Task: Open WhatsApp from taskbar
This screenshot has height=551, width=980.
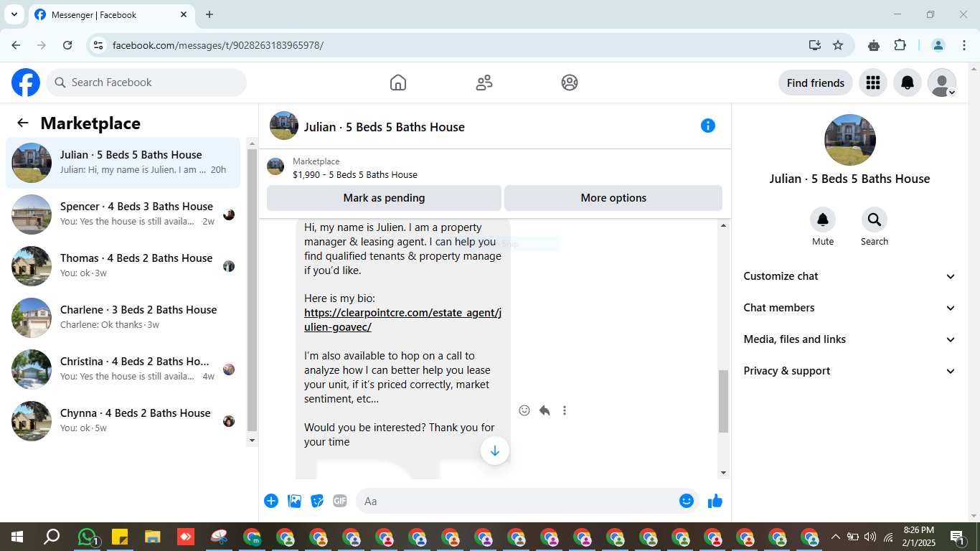Action: [88, 537]
